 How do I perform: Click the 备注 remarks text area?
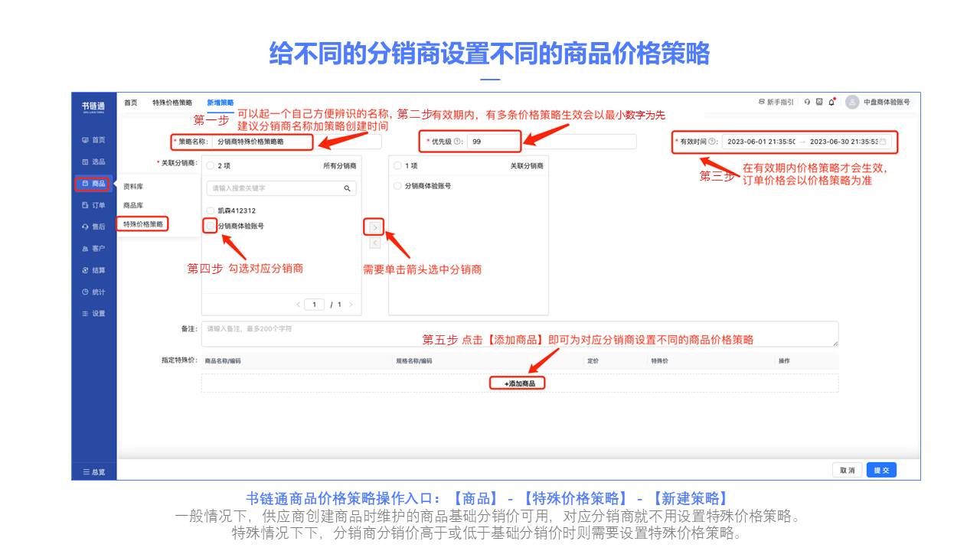[520, 334]
